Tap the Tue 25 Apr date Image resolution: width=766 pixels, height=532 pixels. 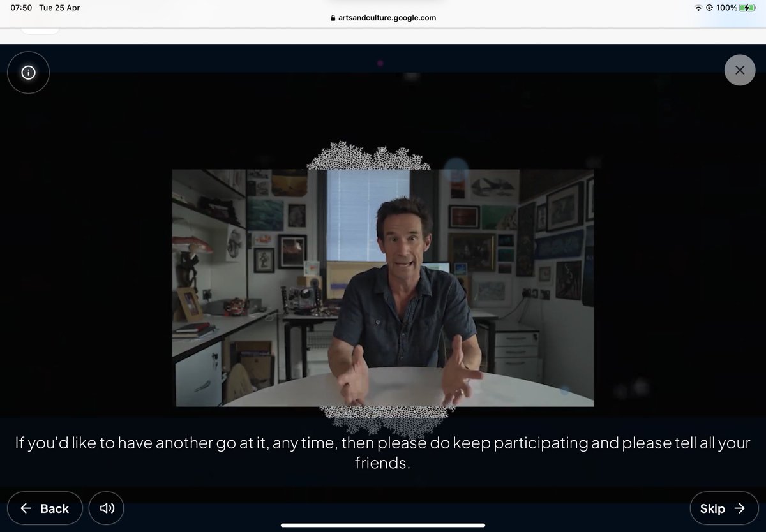(59, 8)
